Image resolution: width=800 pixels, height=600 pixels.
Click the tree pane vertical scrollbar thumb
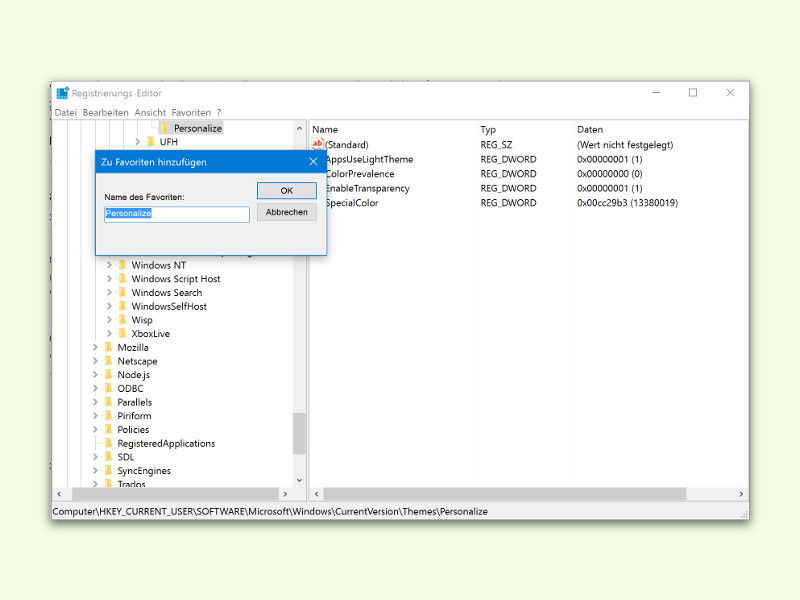click(x=299, y=433)
